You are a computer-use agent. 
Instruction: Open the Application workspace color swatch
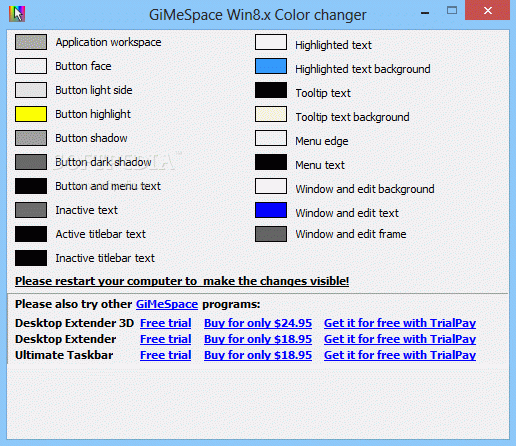pos(31,42)
